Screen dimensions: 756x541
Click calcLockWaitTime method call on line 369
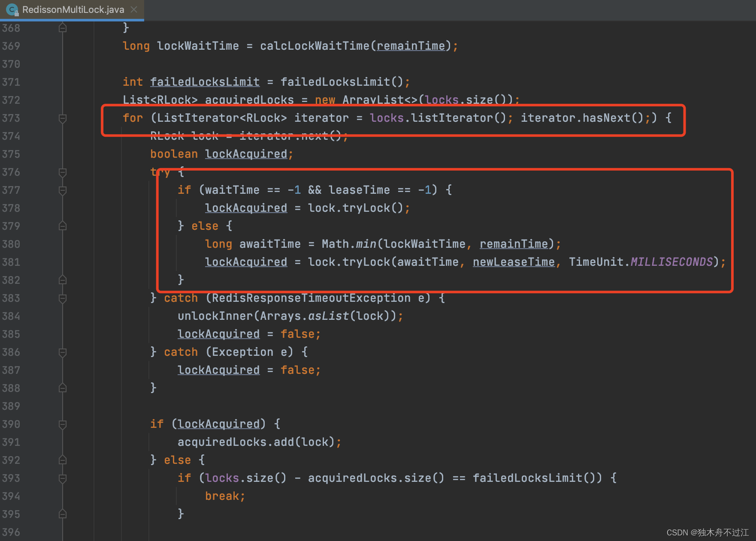click(x=314, y=46)
